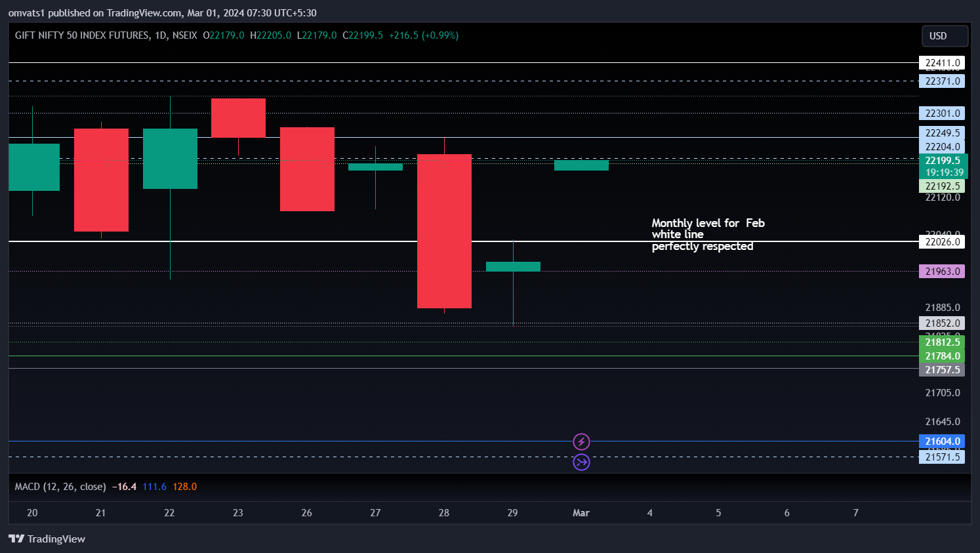The image size is (980, 553).
Task: Click the 21705.0 axis value
Action: [x=943, y=393]
